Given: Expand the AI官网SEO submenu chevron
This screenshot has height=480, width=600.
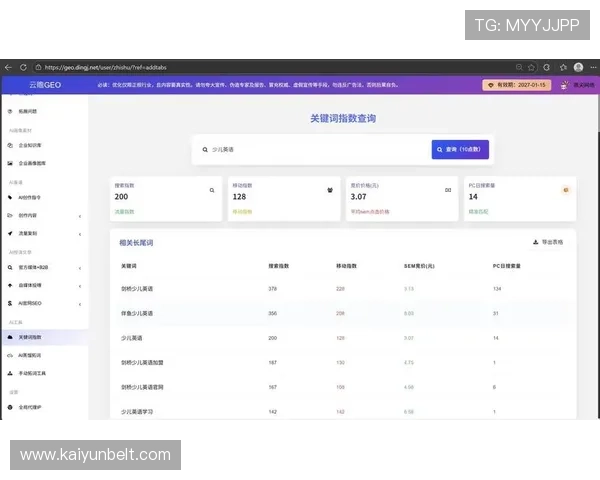Looking at the screenshot, I should tap(80, 304).
